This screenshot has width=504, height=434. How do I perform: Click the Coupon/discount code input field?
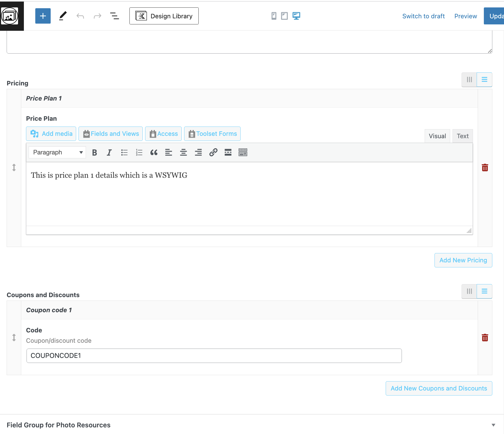pos(214,356)
